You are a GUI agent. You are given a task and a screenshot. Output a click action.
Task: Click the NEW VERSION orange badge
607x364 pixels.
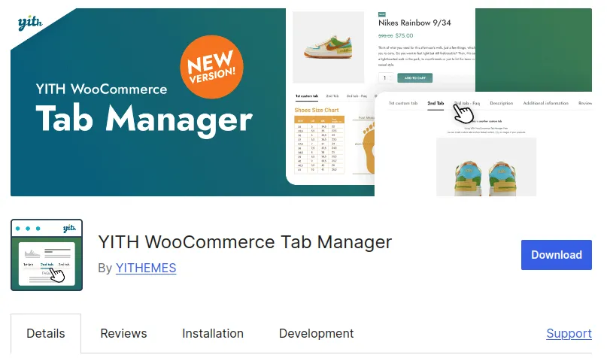[x=211, y=67]
